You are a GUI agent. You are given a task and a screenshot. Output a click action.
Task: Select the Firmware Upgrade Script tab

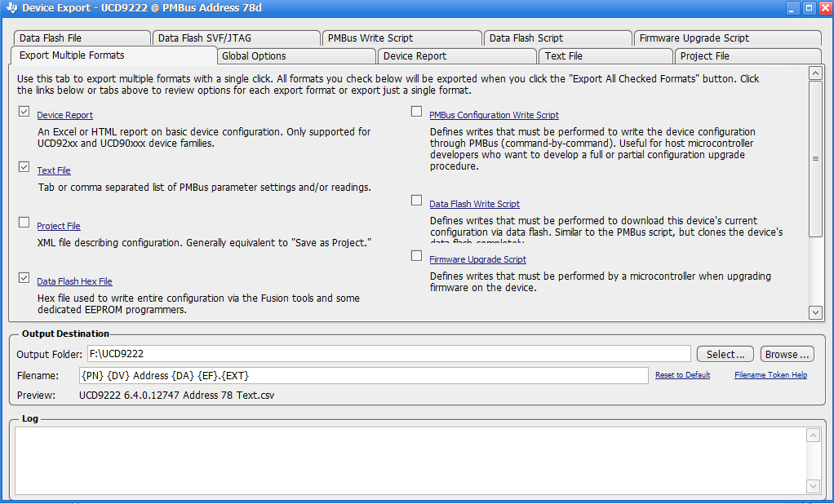(728, 38)
